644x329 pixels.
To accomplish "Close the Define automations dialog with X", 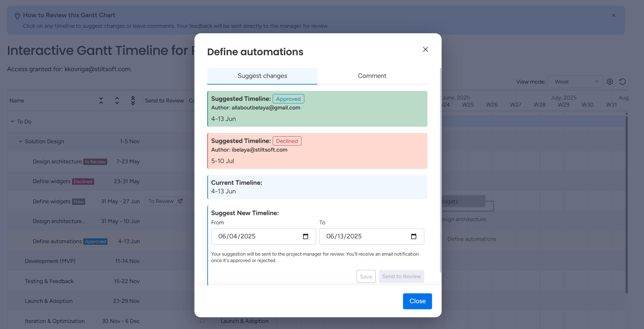I will coord(425,49).
